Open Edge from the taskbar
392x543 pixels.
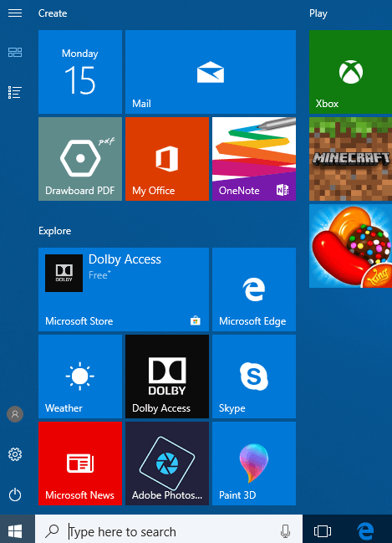point(365,530)
